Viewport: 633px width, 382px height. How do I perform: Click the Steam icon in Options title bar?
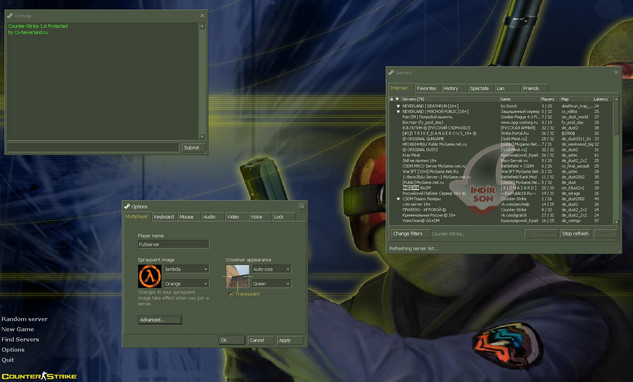pos(127,206)
